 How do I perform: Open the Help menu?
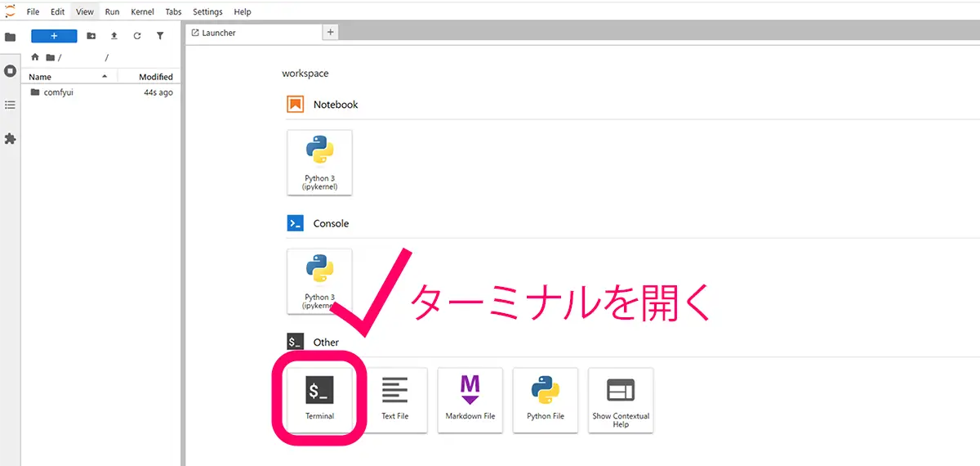[243, 11]
